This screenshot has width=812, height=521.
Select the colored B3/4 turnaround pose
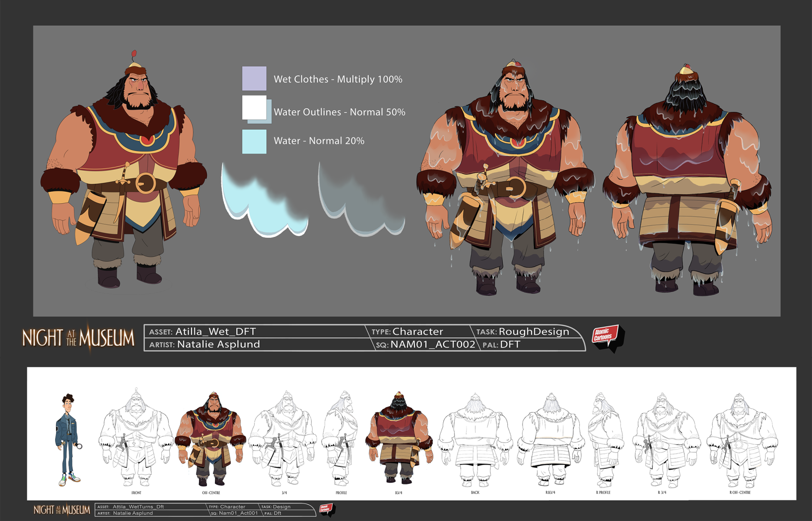point(399,438)
